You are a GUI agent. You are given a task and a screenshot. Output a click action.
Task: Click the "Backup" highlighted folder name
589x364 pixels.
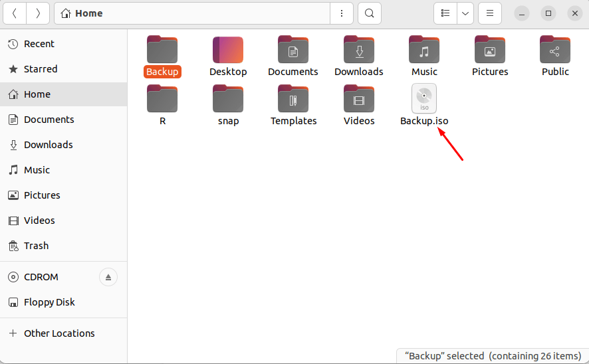[x=162, y=72]
